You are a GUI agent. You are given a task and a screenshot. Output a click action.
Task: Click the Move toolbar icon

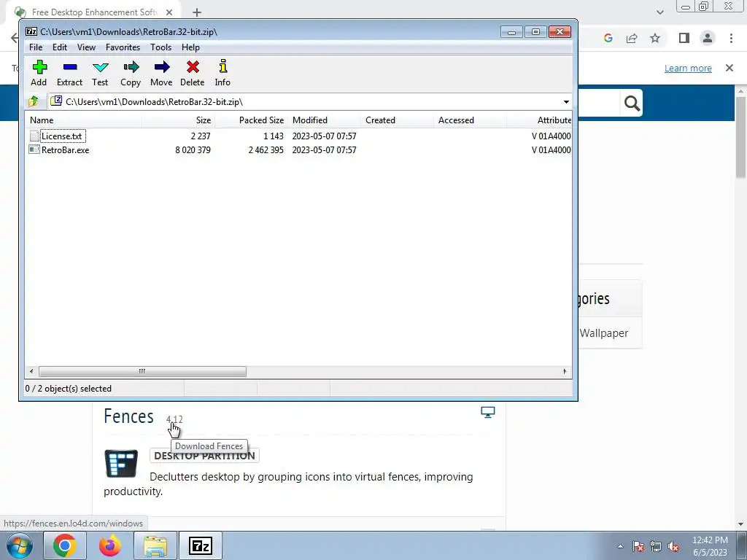[x=161, y=67]
